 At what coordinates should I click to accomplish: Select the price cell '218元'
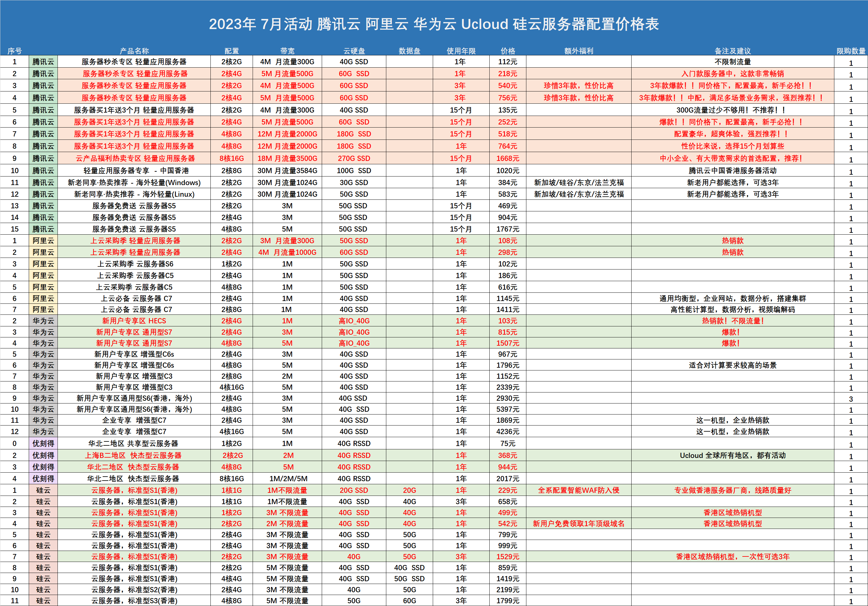508,74
